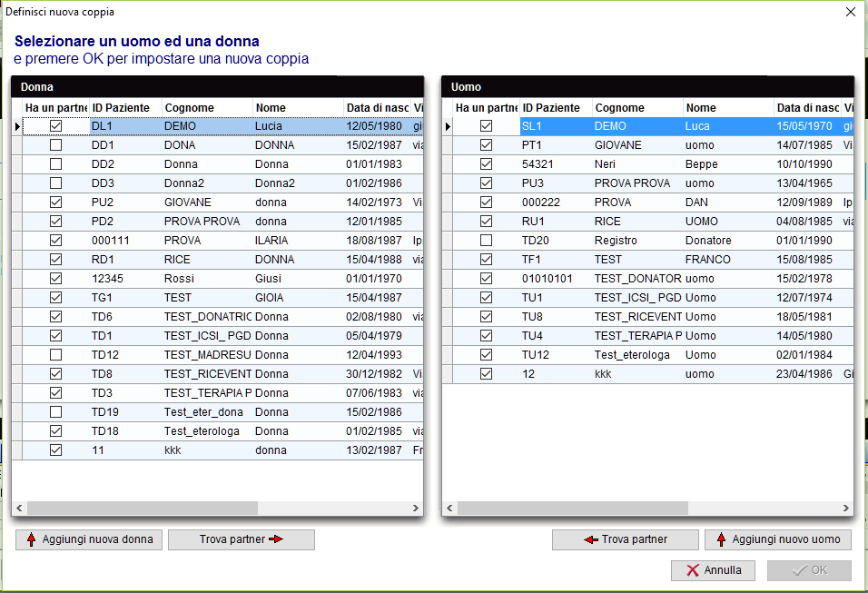Click row selector arrow for DL1 row
This screenshot has width=868, height=593.
coord(17,126)
